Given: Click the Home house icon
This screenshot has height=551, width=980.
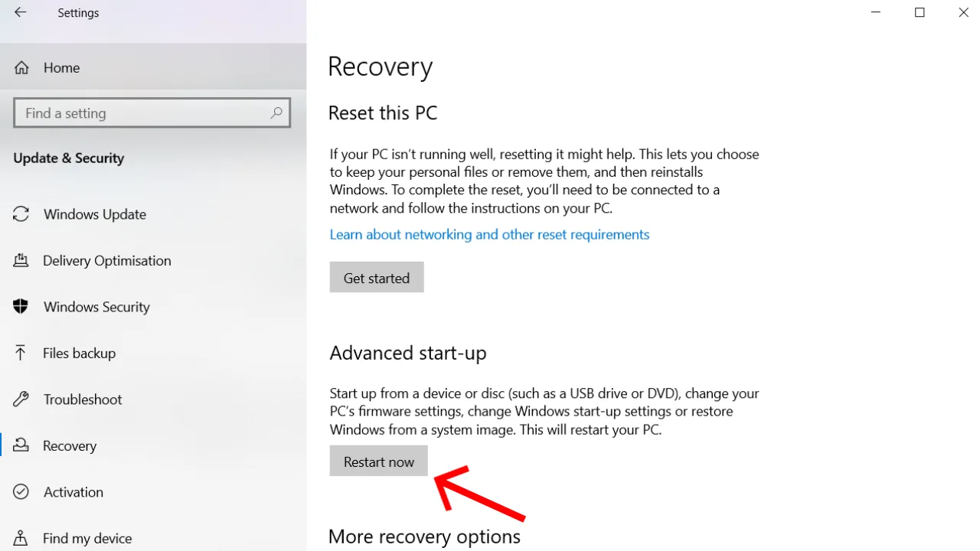Looking at the screenshot, I should 21,67.
